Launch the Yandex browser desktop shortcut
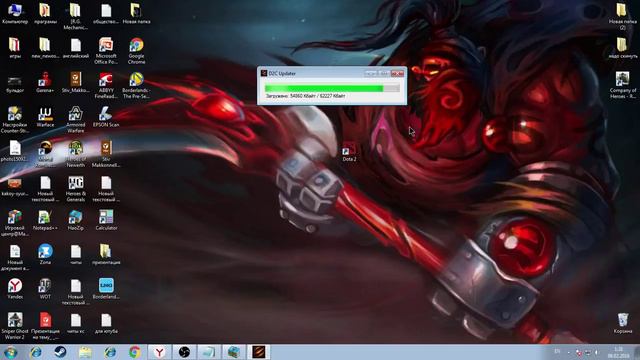The width and height of the screenshot is (640, 360). (x=15, y=289)
